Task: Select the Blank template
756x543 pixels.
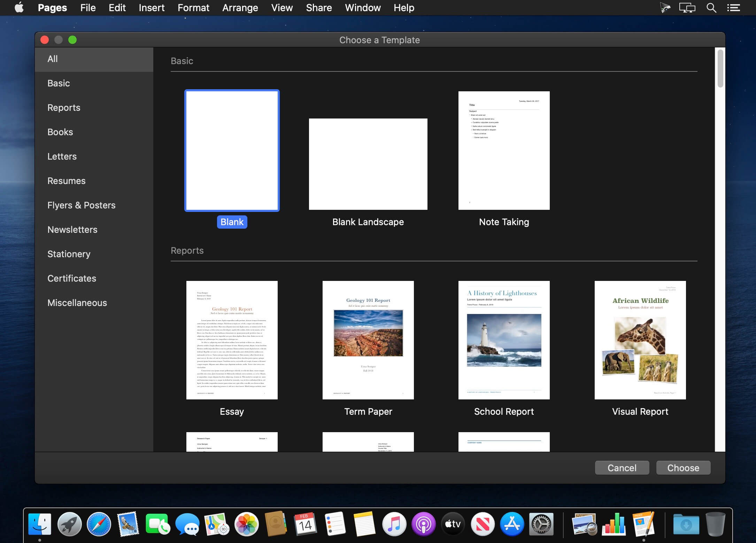Action: [232, 150]
